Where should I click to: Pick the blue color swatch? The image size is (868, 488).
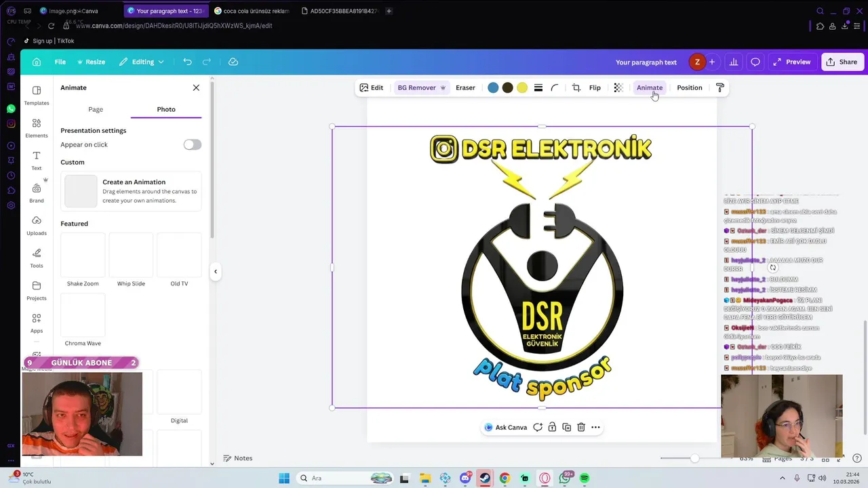coord(493,87)
